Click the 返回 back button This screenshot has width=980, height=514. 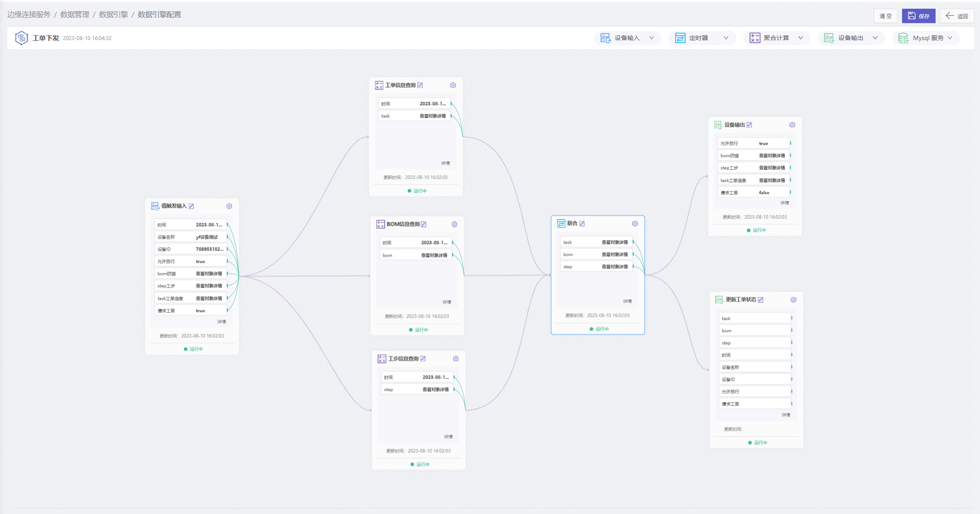(x=957, y=16)
